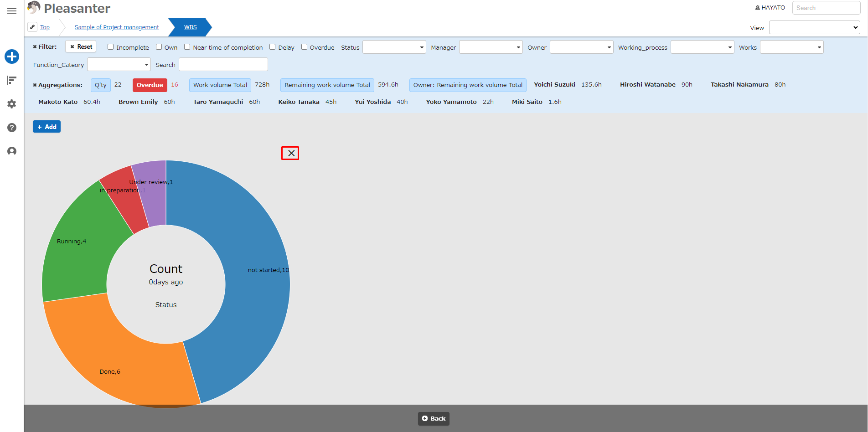Click the Back button
Screen dimensions: 868x432
point(434,418)
